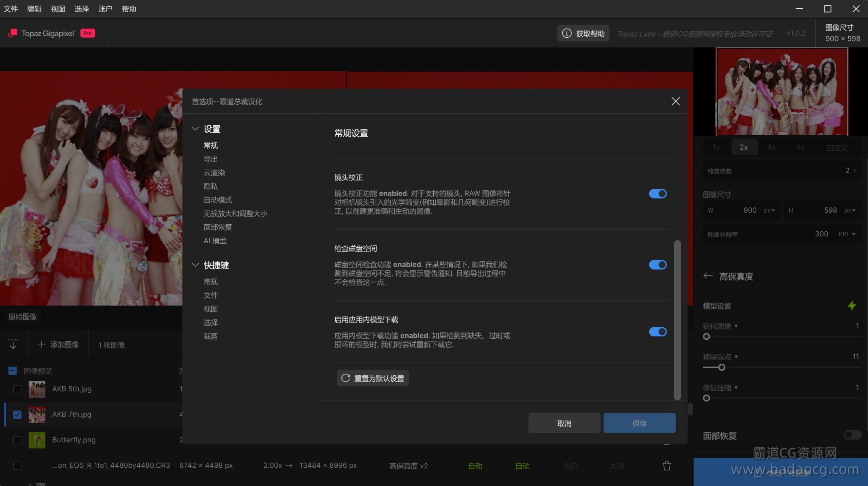Click the download arrow icon beside Add Image
This screenshot has height=486, width=868.
click(x=13, y=344)
